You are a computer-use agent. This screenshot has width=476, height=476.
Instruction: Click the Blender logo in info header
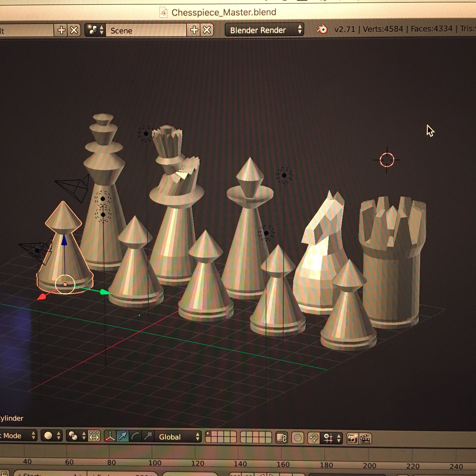coord(322,30)
